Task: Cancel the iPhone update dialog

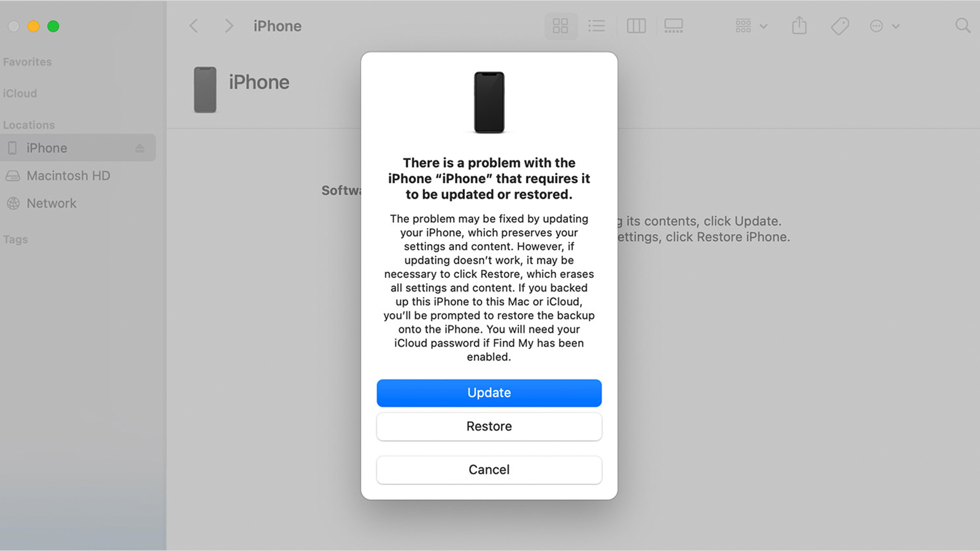Action: [488, 469]
